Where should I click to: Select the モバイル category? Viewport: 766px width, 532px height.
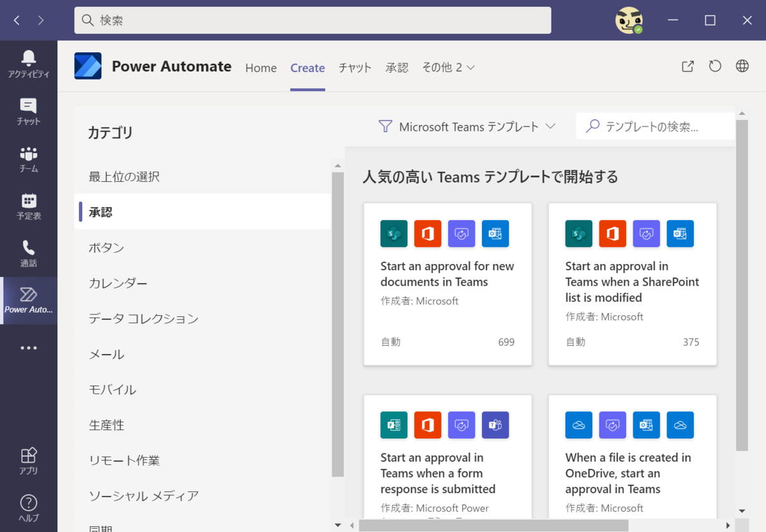[203, 389]
